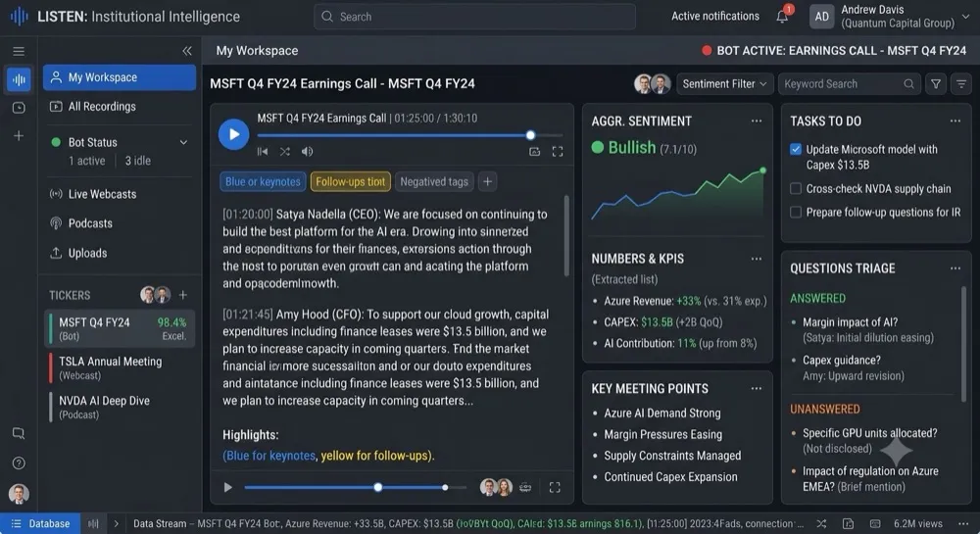This screenshot has width=980, height=534.
Task: Open the Sentiment Filter dropdown
Action: 725,83
